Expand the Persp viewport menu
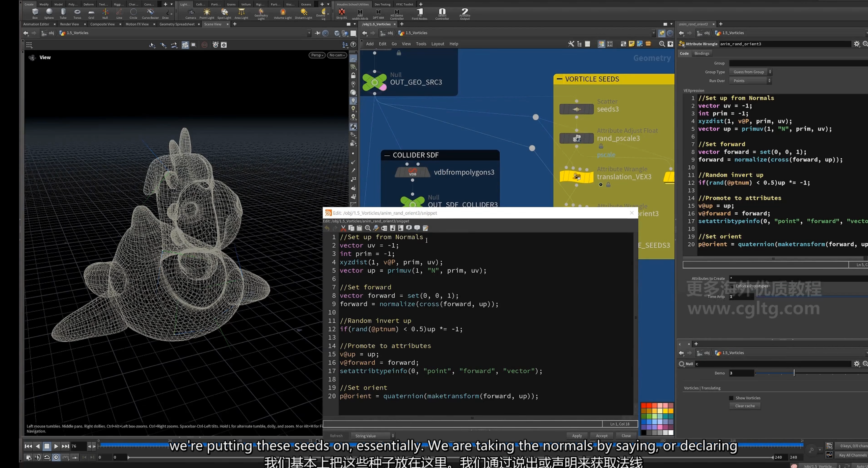 tap(317, 55)
